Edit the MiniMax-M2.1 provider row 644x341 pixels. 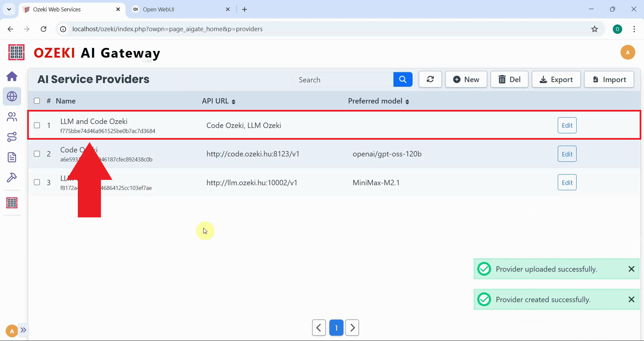point(567,183)
